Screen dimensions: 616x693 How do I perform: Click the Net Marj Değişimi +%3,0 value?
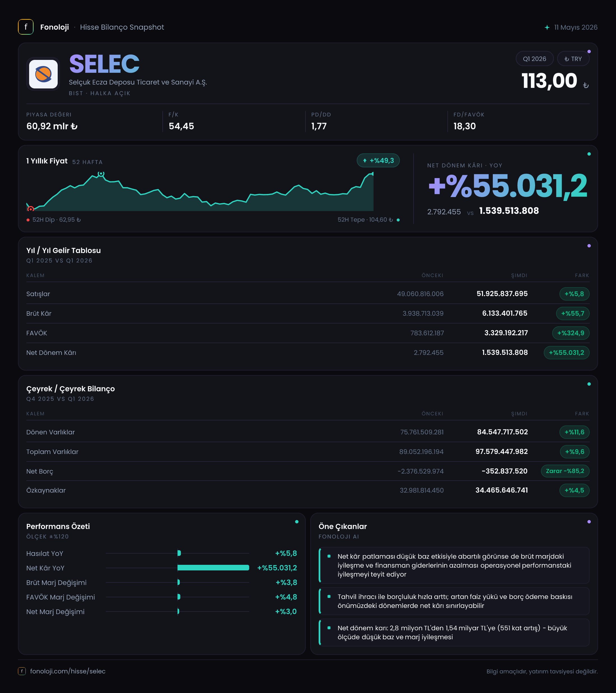tap(286, 612)
